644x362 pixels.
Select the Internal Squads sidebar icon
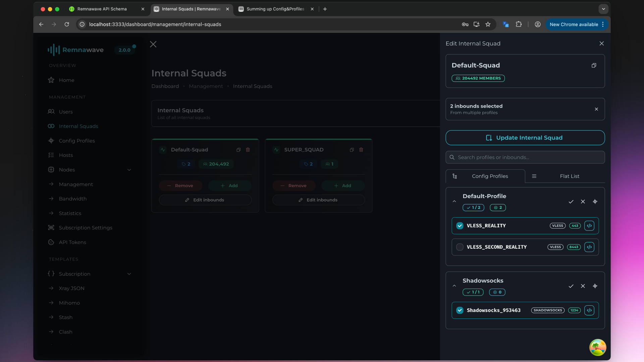[x=51, y=126]
